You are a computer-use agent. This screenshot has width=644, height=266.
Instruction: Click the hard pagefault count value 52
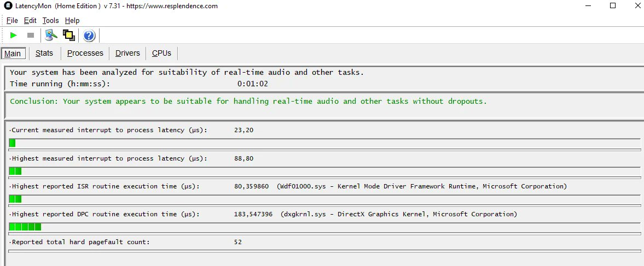click(x=238, y=242)
